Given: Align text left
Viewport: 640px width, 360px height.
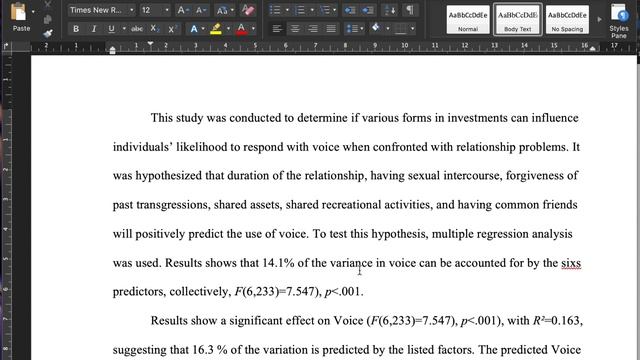Looking at the screenshot, I should tap(277, 29).
